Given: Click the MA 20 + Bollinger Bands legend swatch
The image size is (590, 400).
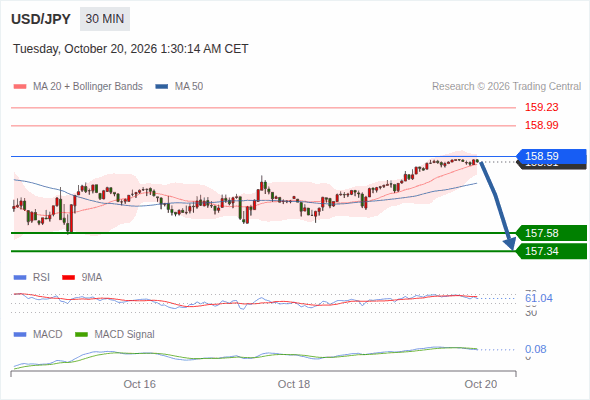Looking at the screenshot, I should [20, 87].
